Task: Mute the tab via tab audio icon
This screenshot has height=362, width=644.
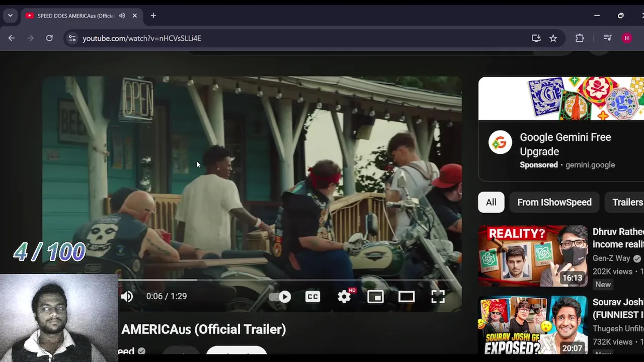Action: point(122,16)
